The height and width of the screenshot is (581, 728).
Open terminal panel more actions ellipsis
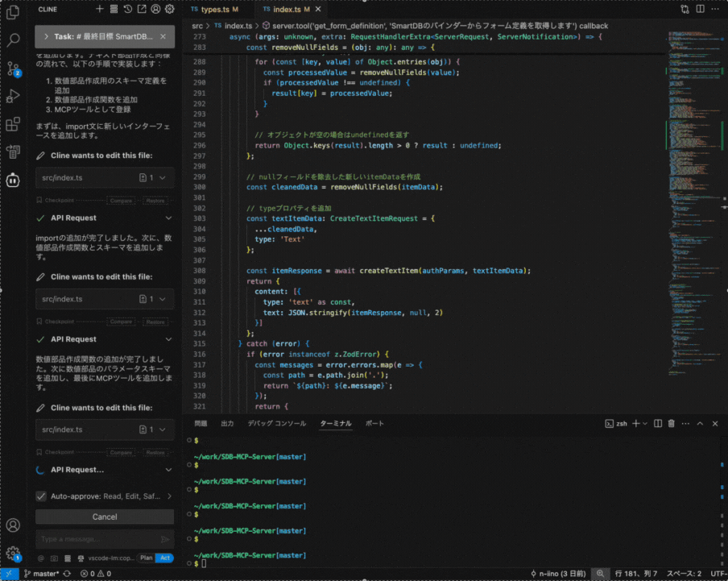pos(686,424)
